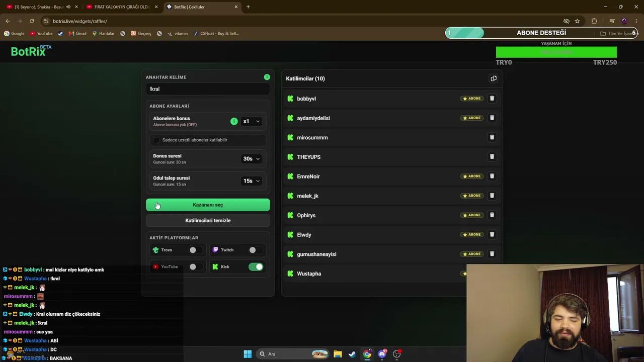Check 'Sadece ucretli aboneler katilabilir' checkbox
Image resolution: width=644 pixels, height=362 pixels.
(x=156, y=140)
